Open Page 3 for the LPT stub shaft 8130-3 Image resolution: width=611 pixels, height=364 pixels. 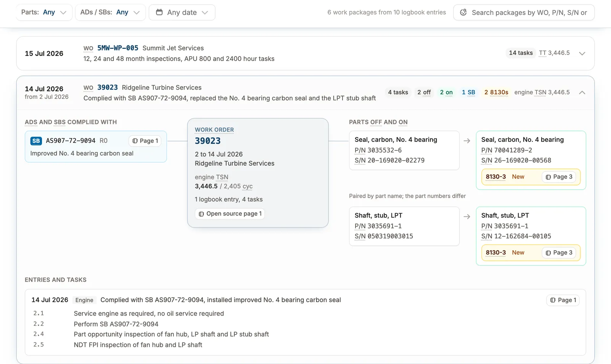point(559,253)
